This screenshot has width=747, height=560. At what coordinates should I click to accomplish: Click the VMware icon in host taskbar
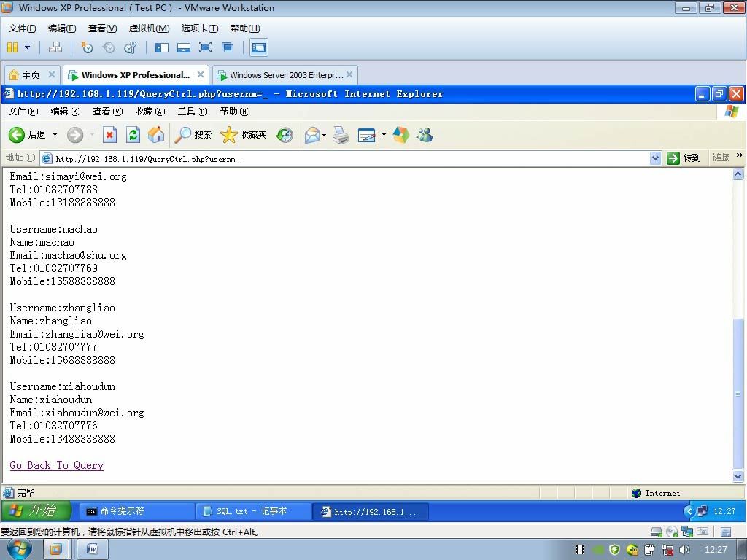pyautogui.click(x=55, y=550)
